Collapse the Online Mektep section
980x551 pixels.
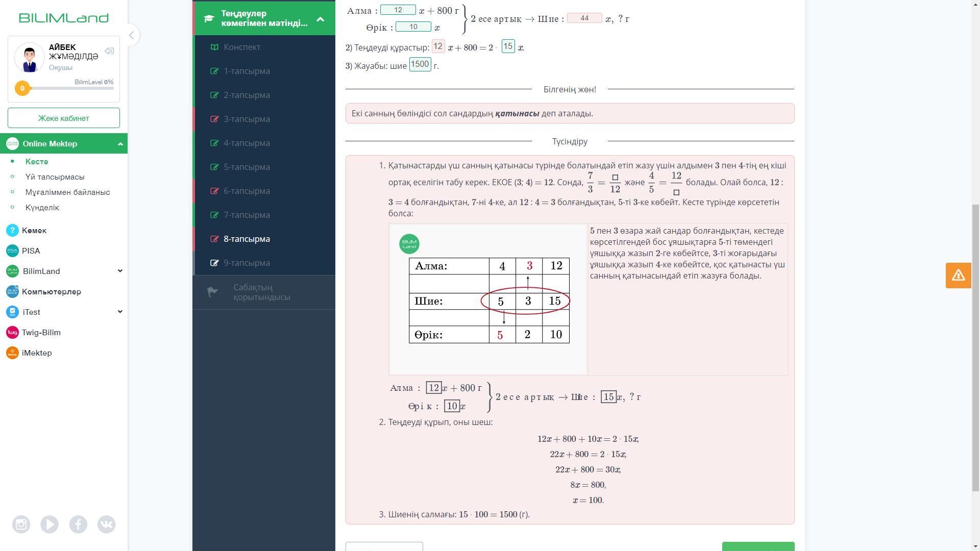pyautogui.click(x=120, y=144)
